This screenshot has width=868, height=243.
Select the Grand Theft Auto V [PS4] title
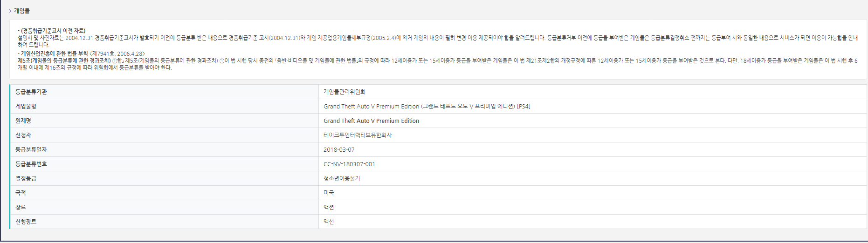(427, 106)
